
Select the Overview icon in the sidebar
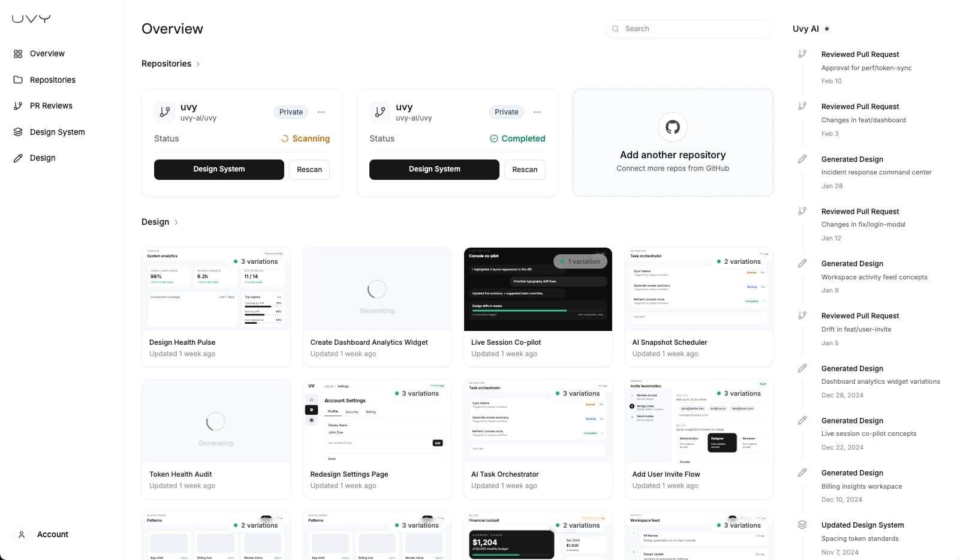(x=18, y=53)
